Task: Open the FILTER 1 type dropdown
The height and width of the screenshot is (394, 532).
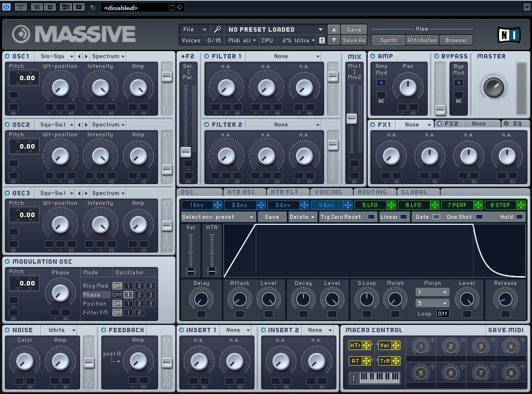Action: click(x=284, y=56)
